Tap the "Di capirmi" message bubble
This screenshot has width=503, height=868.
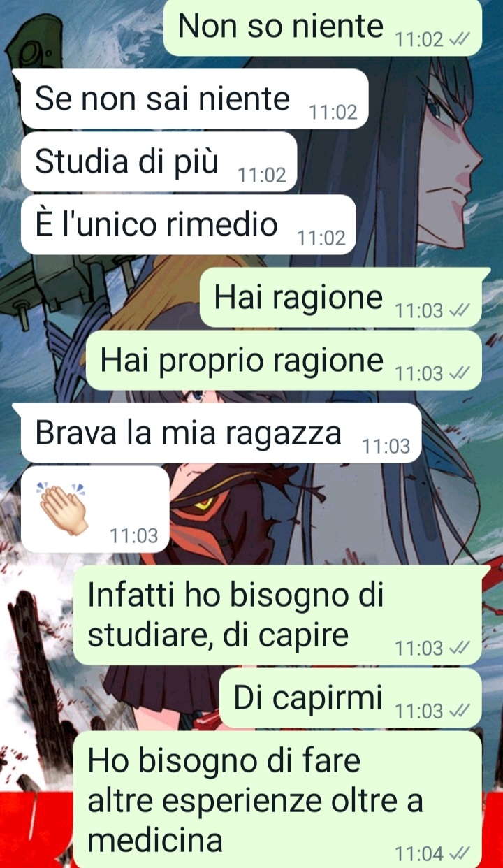(x=351, y=698)
